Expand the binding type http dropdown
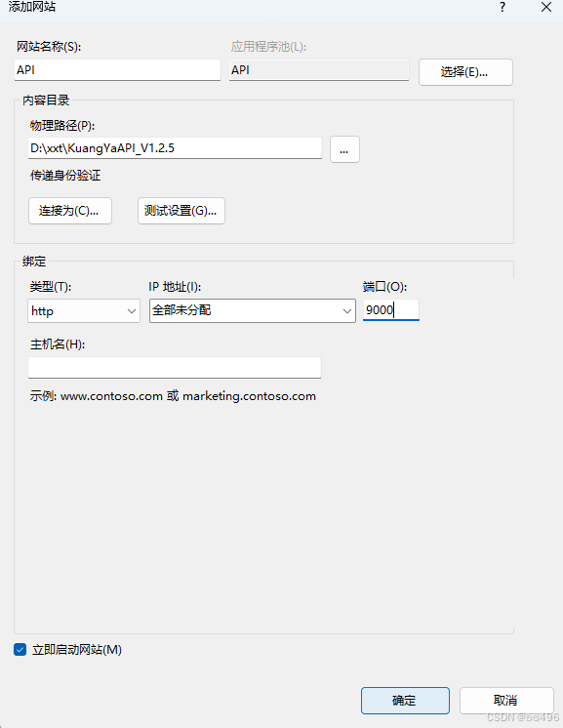Image resolution: width=563 pixels, height=728 pixels. tap(84, 310)
